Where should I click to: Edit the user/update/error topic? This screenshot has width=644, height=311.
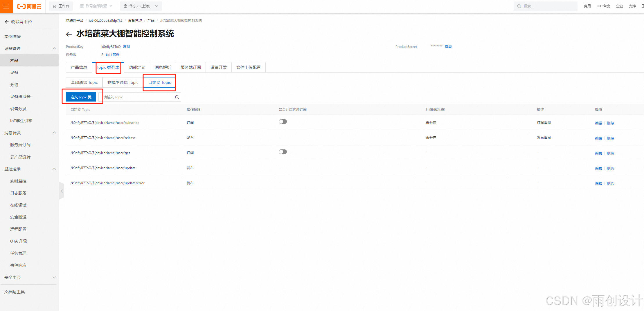(x=598, y=183)
